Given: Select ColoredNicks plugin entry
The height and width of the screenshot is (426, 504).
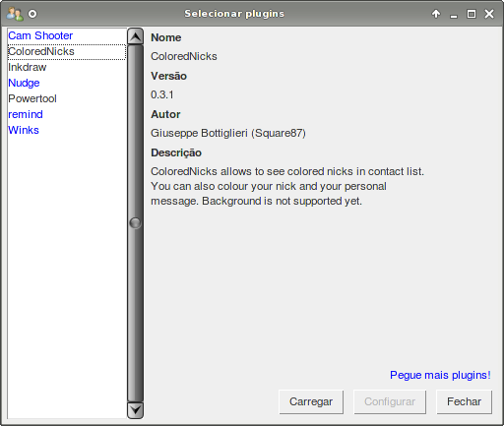Looking at the screenshot, I should pos(67,51).
